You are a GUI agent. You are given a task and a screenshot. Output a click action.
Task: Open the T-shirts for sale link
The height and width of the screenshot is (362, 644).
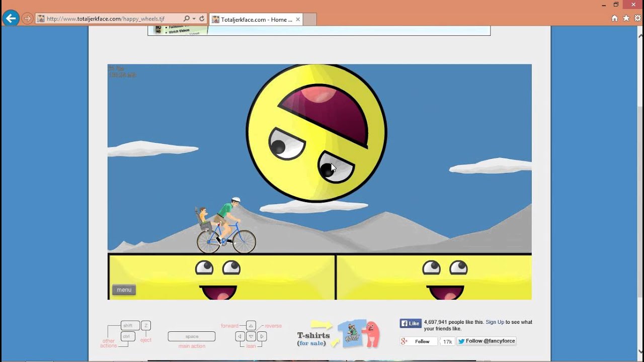(x=313, y=339)
